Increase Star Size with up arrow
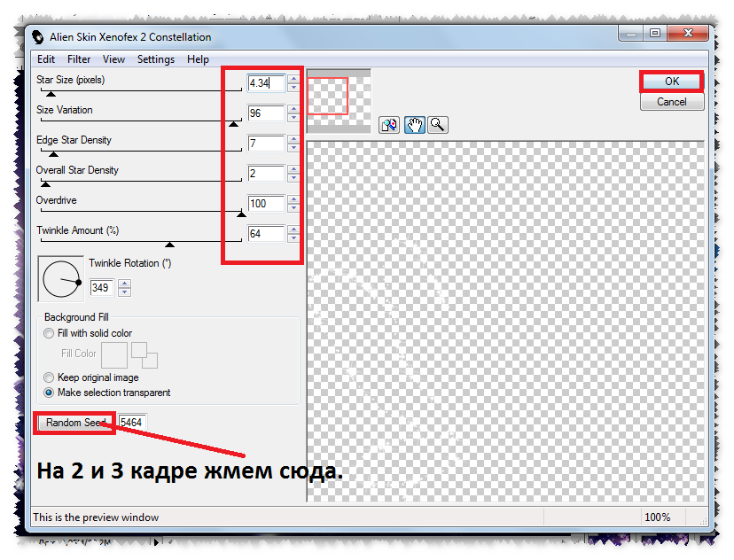This screenshot has height=560, width=734. tap(293, 79)
